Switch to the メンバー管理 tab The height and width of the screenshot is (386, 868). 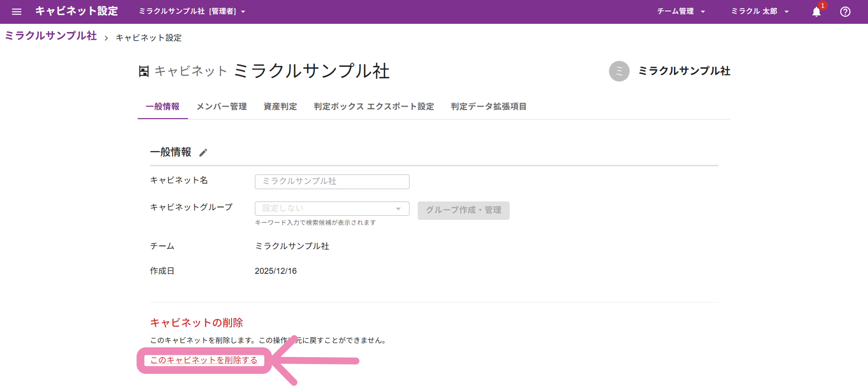tap(221, 107)
